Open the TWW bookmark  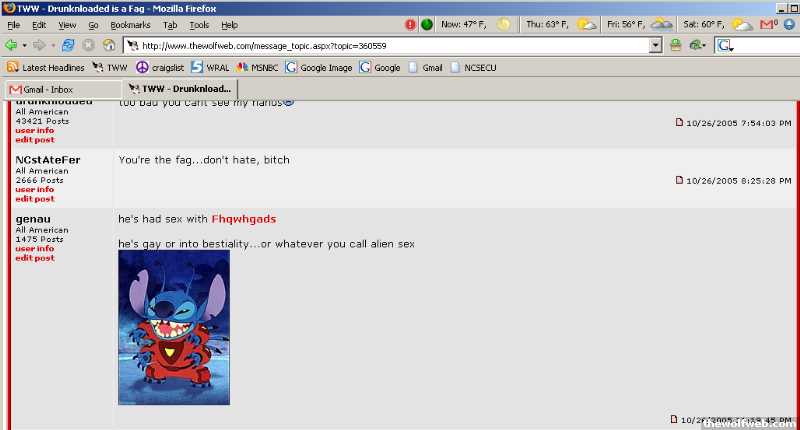click(x=110, y=67)
